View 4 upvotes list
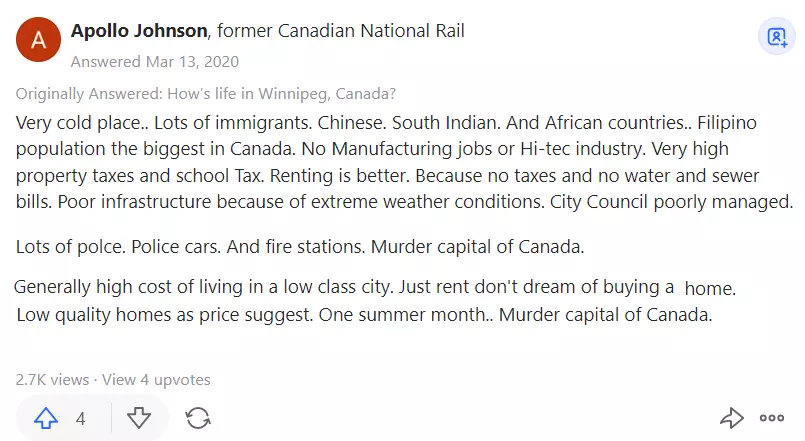Viewport: 805px width, 441px height. pos(156,380)
